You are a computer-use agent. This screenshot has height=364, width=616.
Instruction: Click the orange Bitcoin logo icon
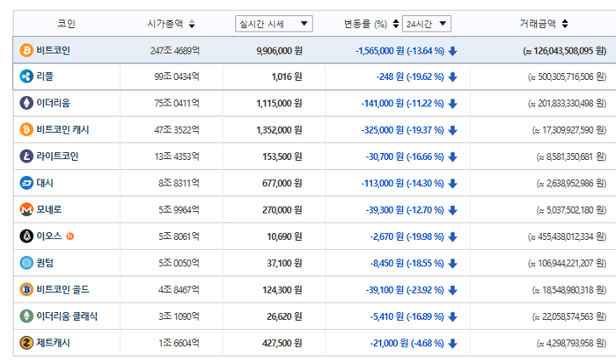point(26,50)
